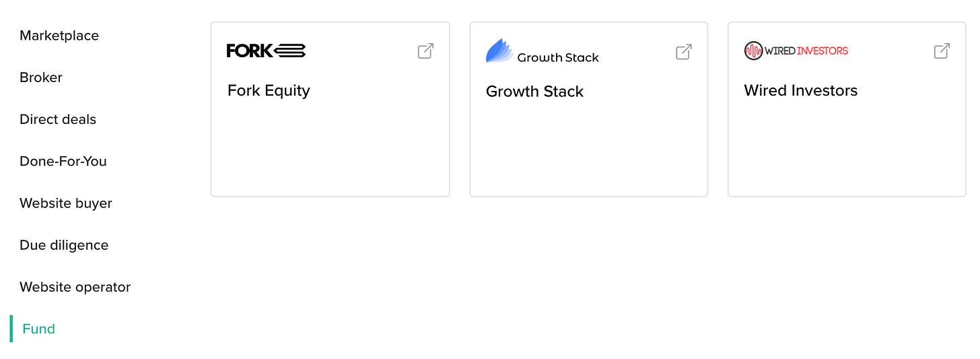Show the Due diligence category
Viewport: 980px width, 359px height.
point(64,245)
